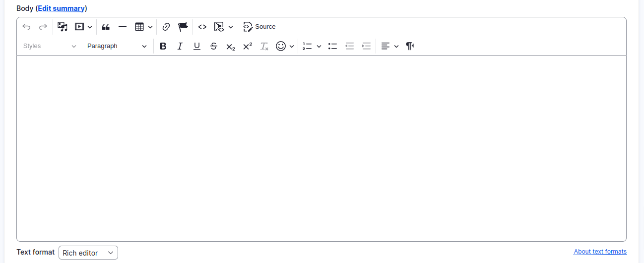Insert a block quote

click(106, 27)
